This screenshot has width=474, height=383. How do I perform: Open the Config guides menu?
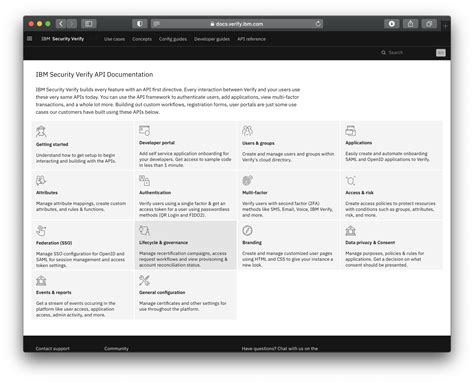173,39
